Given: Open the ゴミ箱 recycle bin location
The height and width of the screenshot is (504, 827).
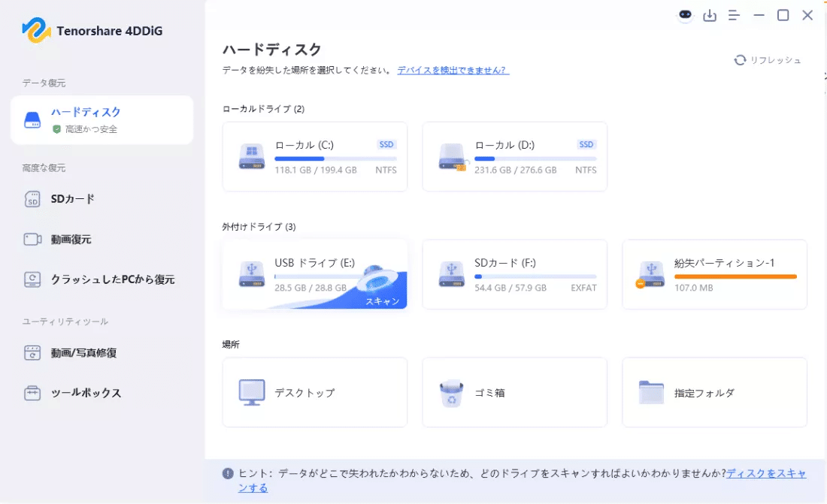Looking at the screenshot, I should point(514,392).
